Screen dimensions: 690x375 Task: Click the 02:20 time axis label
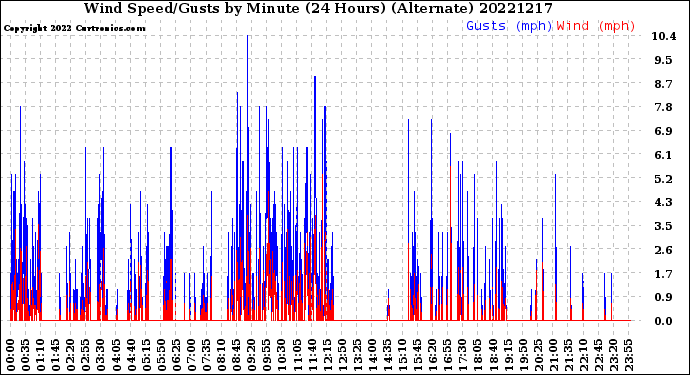click(x=71, y=355)
